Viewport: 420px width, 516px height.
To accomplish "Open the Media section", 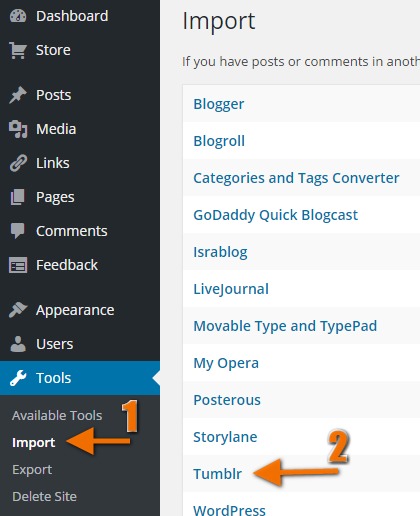I will 56,129.
